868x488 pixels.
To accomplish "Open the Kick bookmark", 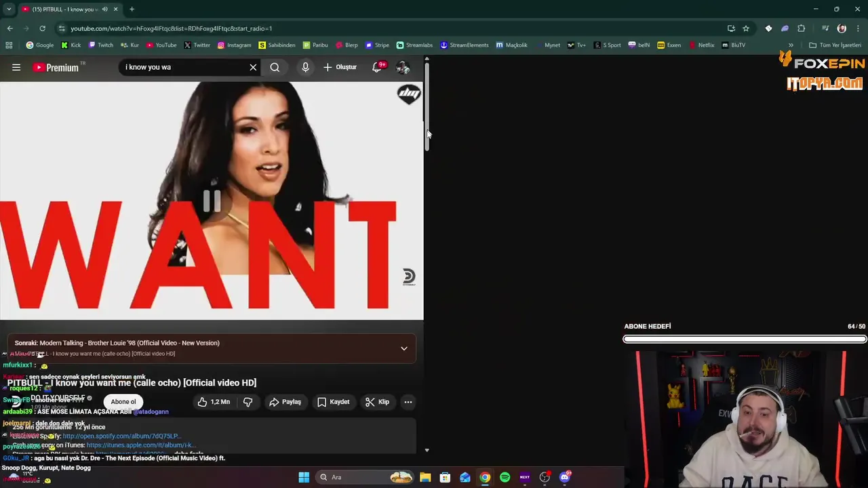I will click(71, 45).
